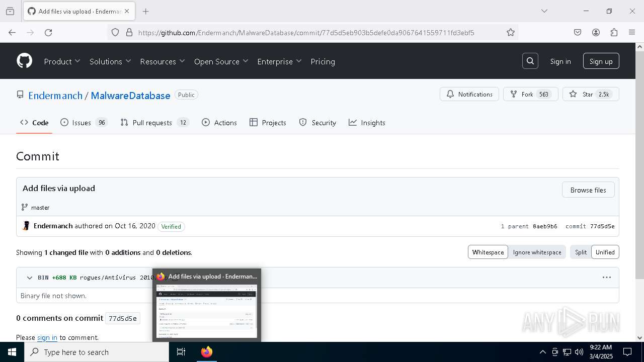644x362 pixels.
Task: Click the Firefox window preview thumbnail
Action: (x=207, y=312)
